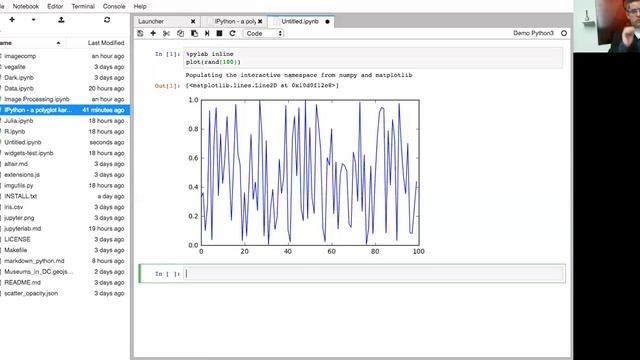
Task: Run the selected cell with the run icon
Action: click(207, 33)
